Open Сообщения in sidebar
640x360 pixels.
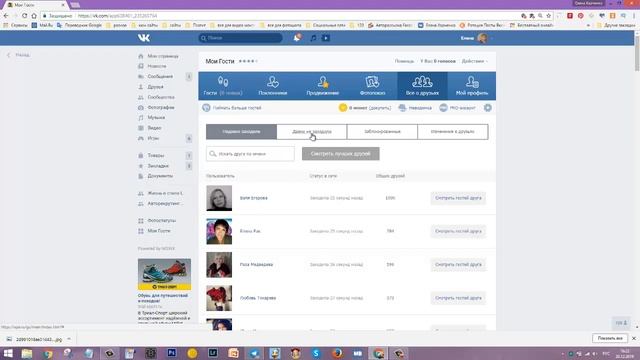pyautogui.click(x=160, y=77)
